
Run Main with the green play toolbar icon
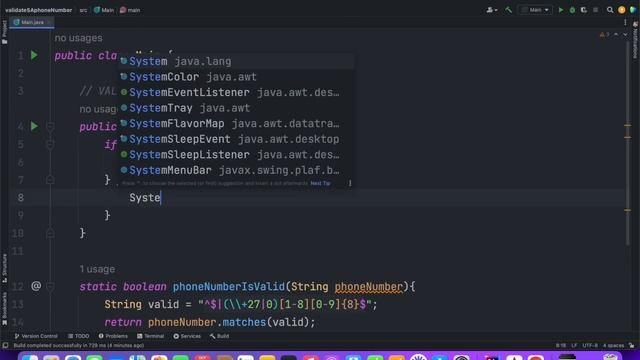tap(560, 10)
